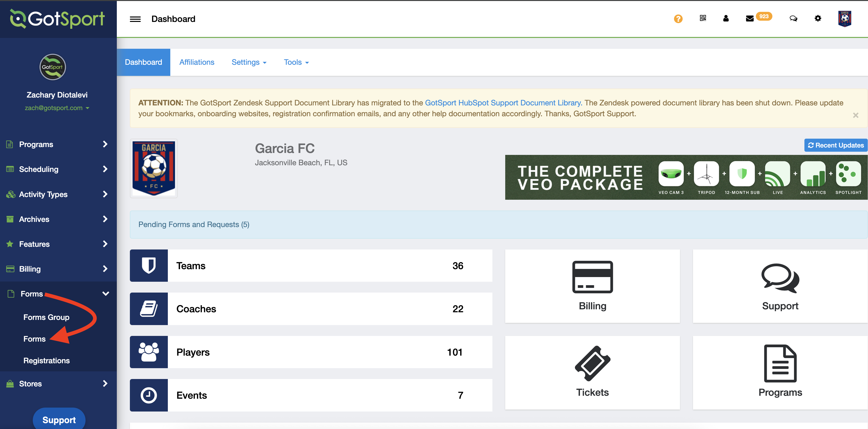Click the GotSport logo in sidebar
Screen dimensions: 868x429
click(x=58, y=18)
